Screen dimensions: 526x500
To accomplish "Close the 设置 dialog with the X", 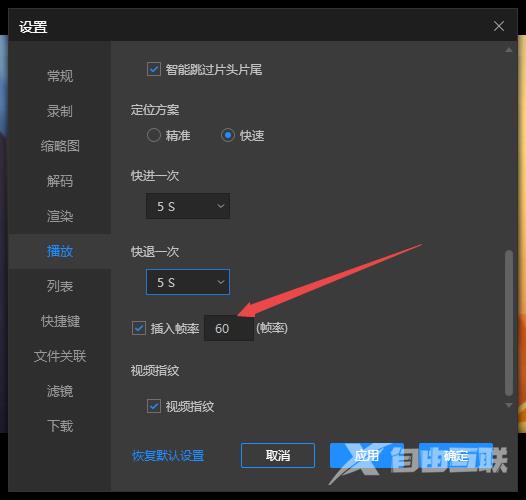I will (498, 26).
